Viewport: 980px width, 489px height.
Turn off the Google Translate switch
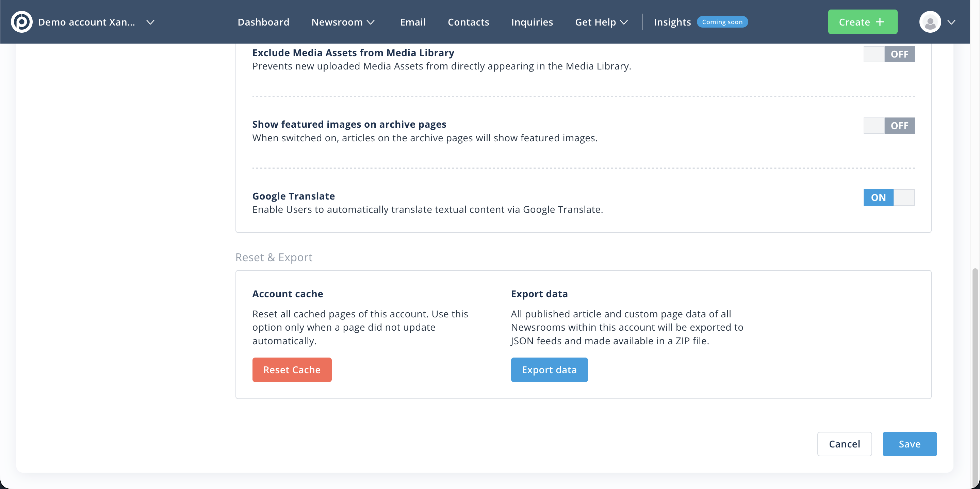click(x=889, y=197)
